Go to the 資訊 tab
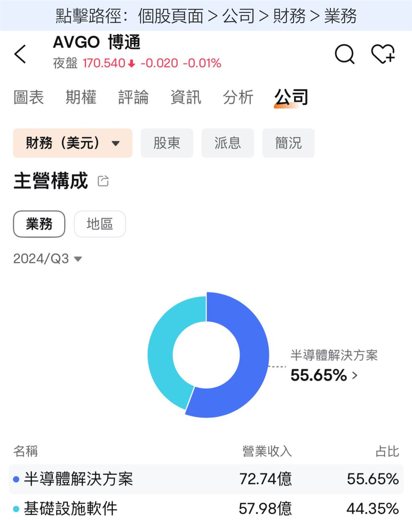This screenshot has width=412, height=532. tap(186, 97)
